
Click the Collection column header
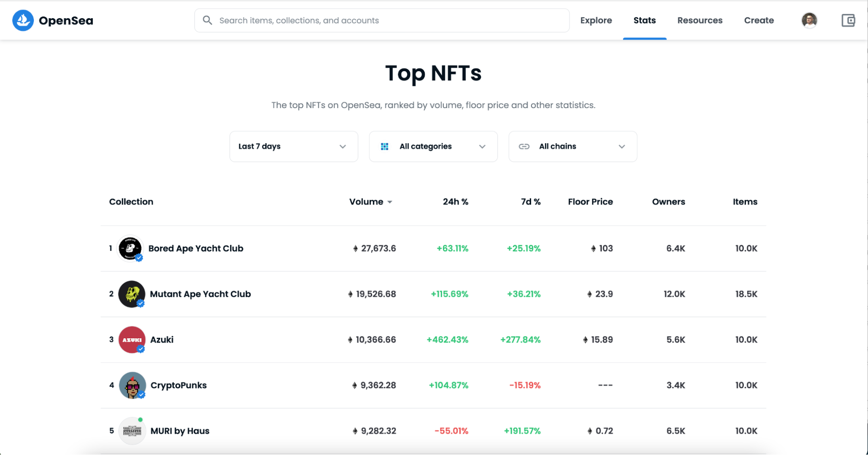click(x=131, y=202)
